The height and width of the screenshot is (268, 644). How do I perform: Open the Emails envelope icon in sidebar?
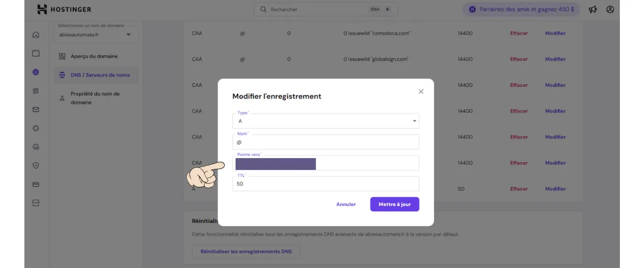pos(36,109)
